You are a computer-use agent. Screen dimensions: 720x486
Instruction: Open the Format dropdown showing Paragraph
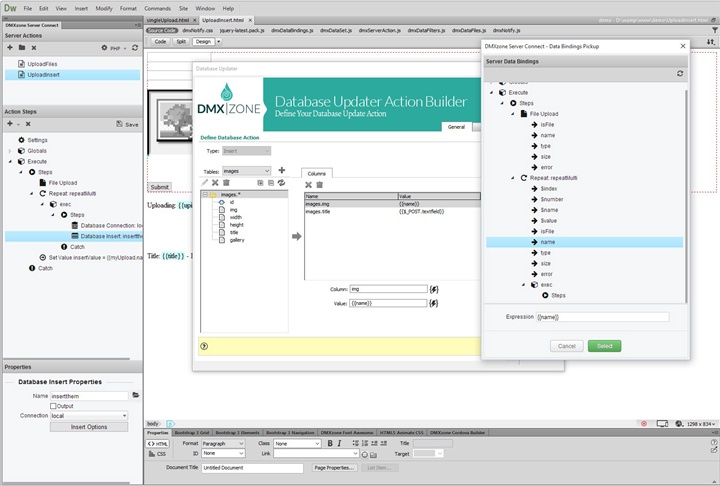tap(223, 443)
